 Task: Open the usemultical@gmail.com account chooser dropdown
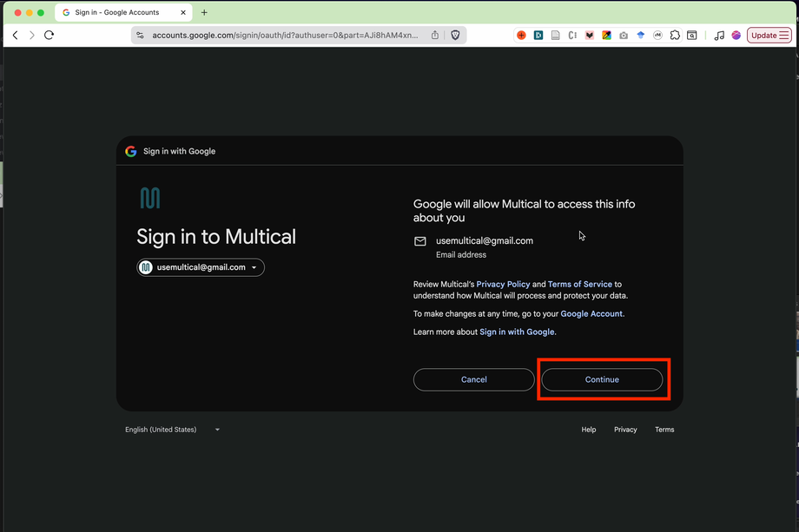point(200,266)
